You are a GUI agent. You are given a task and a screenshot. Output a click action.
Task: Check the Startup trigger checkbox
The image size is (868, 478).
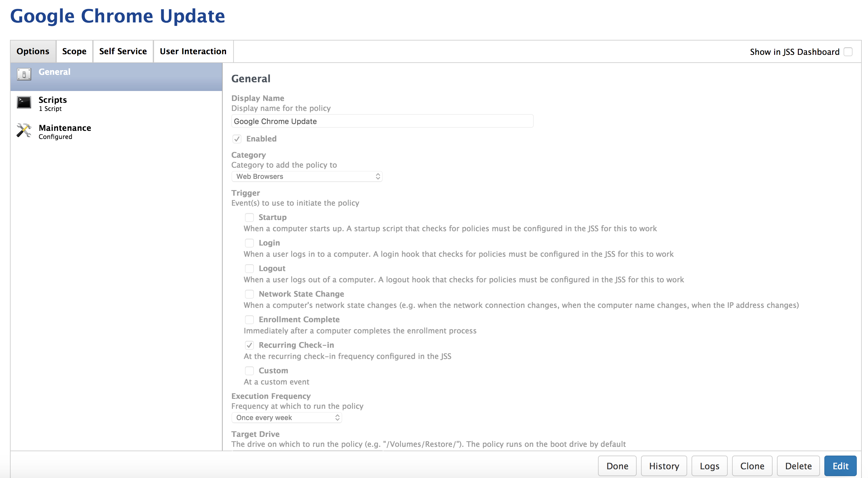tap(249, 217)
